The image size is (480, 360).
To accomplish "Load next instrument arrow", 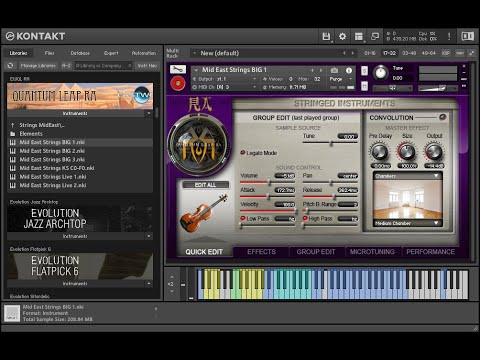I will (x=321, y=70).
